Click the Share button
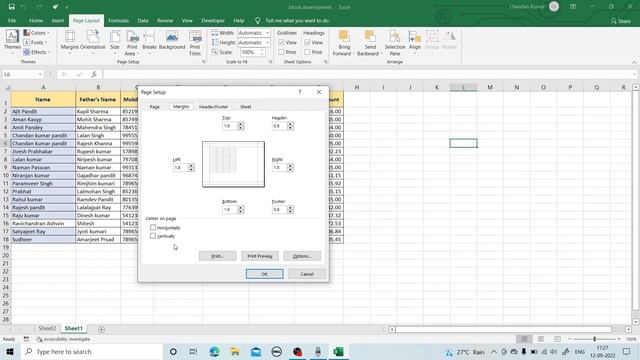The height and width of the screenshot is (360, 640). (620, 21)
